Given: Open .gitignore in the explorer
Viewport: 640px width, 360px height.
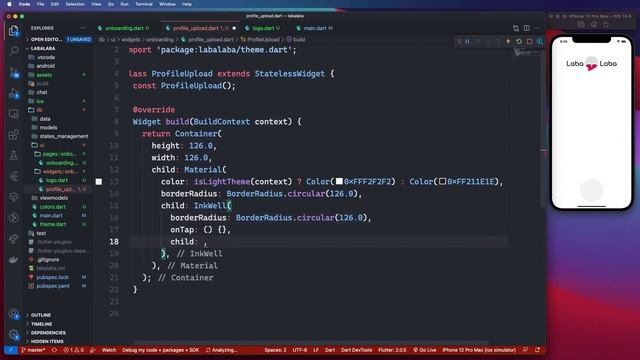Looking at the screenshot, I should [48, 260].
